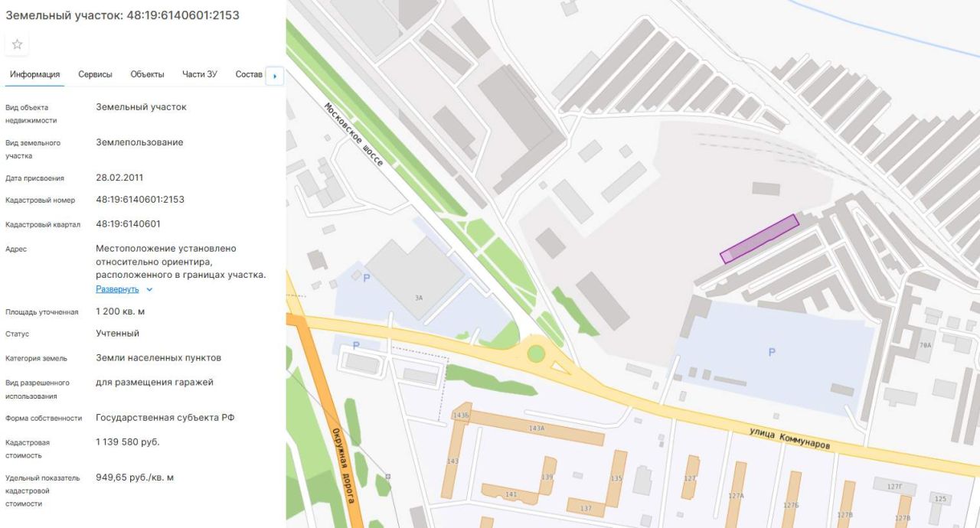Add the parcel to favorites with star icon

(17, 44)
